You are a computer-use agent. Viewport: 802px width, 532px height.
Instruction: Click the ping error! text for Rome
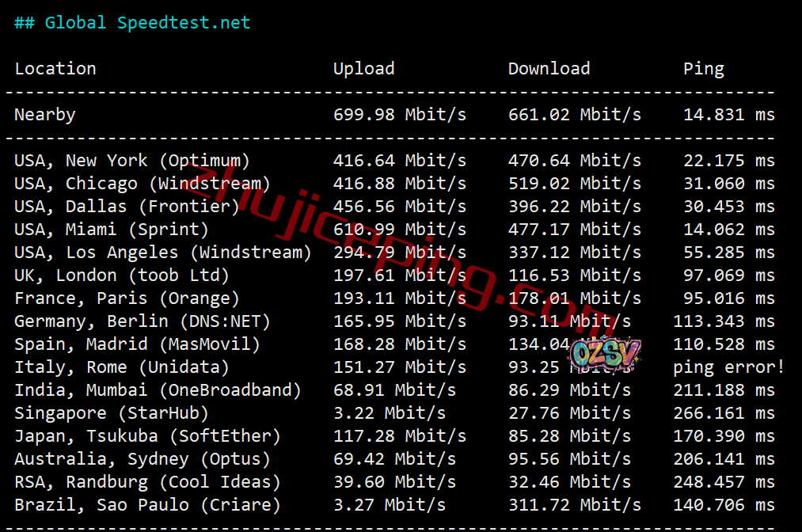[x=729, y=367]
